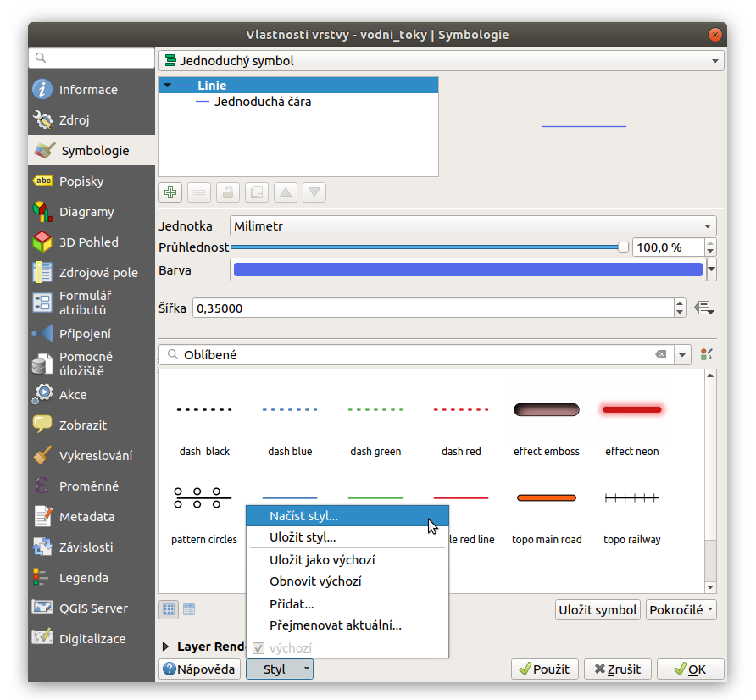The width and height of the screenshot is (756, 700).
Task: Collapse the Linie tree node
Action: click(x=167, y=86)
